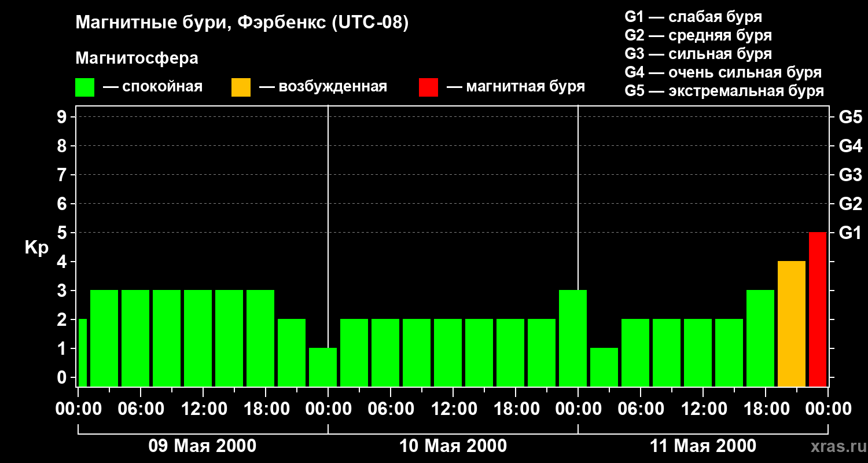Click the right-axis 'G4' label at Kp 8
The image size is (868, 463).
pos(851,146)
